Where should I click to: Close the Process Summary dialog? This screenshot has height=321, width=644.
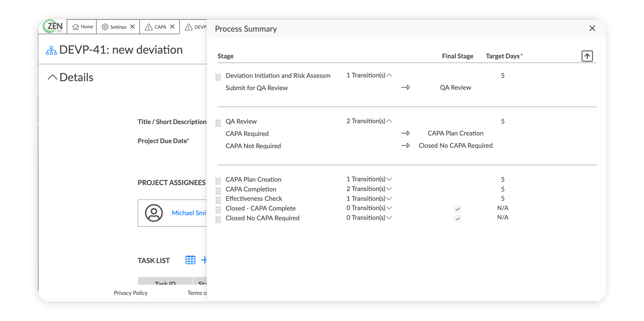(x=592, y=28)
